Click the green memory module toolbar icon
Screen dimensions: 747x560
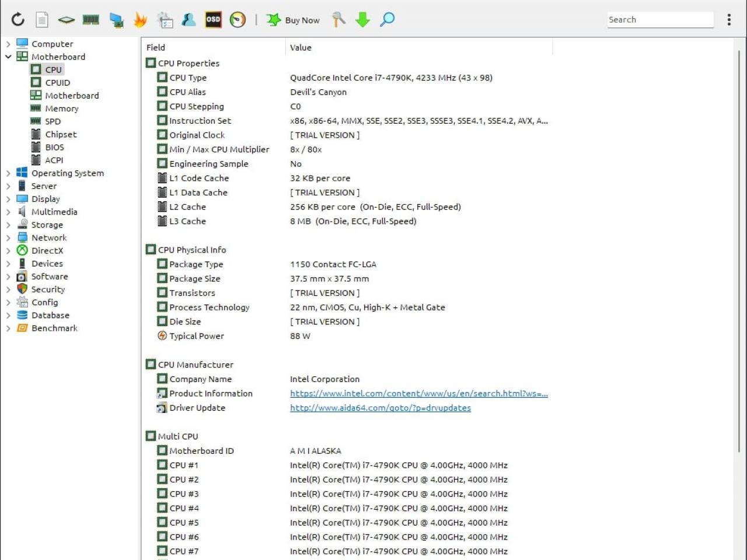(90, 20)
